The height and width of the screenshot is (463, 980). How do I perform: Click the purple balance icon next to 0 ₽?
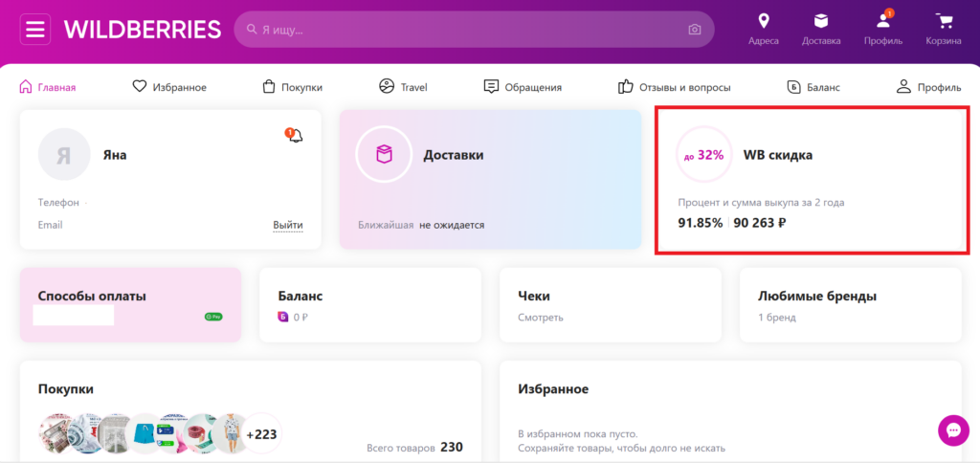click(x=283, y=318)
